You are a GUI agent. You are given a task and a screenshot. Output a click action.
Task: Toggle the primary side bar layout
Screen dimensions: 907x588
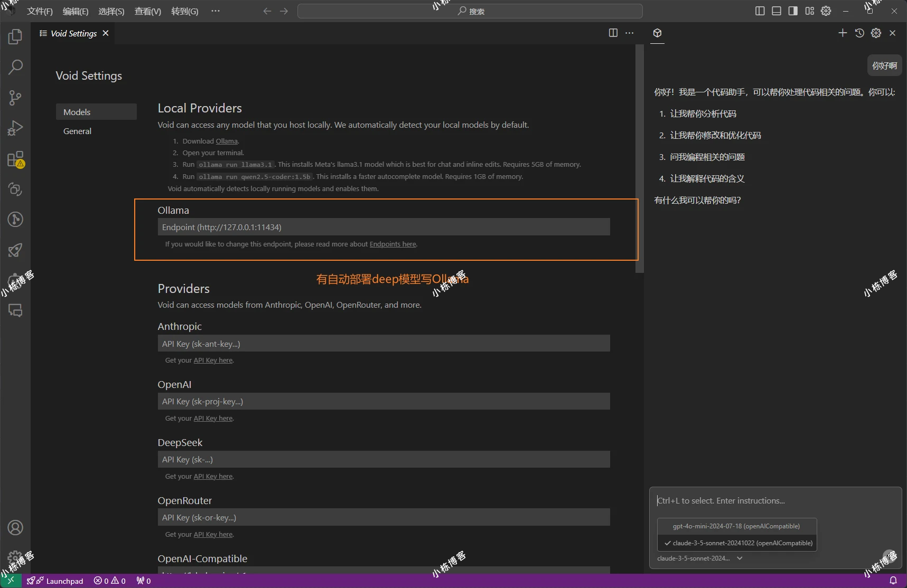tap(760, 11)
